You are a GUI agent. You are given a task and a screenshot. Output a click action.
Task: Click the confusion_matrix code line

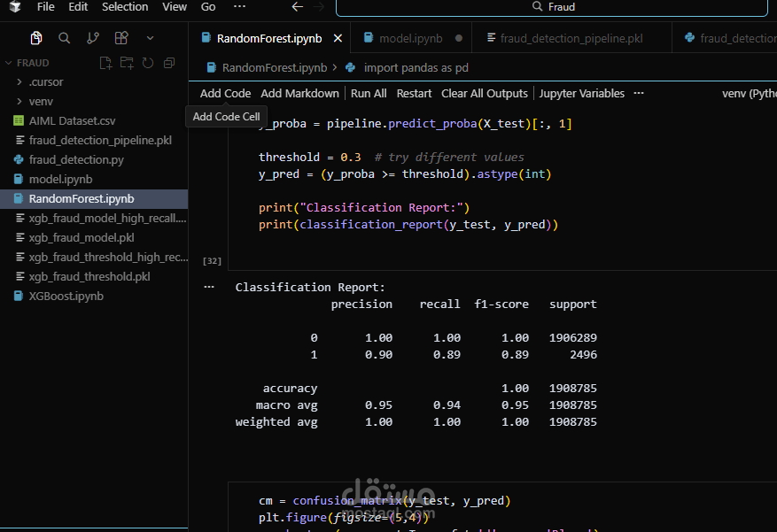point(385,501)
